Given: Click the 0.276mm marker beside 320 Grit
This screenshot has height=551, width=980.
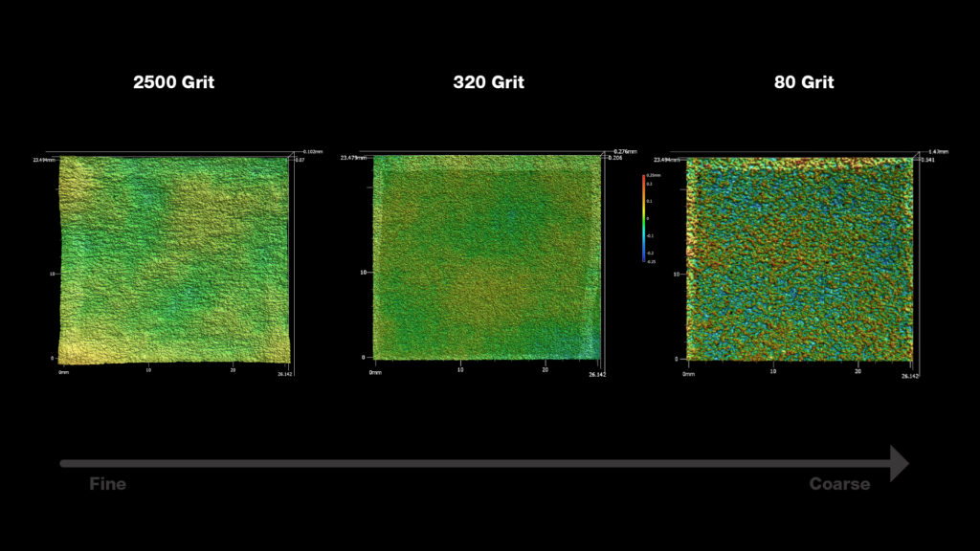Looking at the screenshot, I should [x=624, y=151].
